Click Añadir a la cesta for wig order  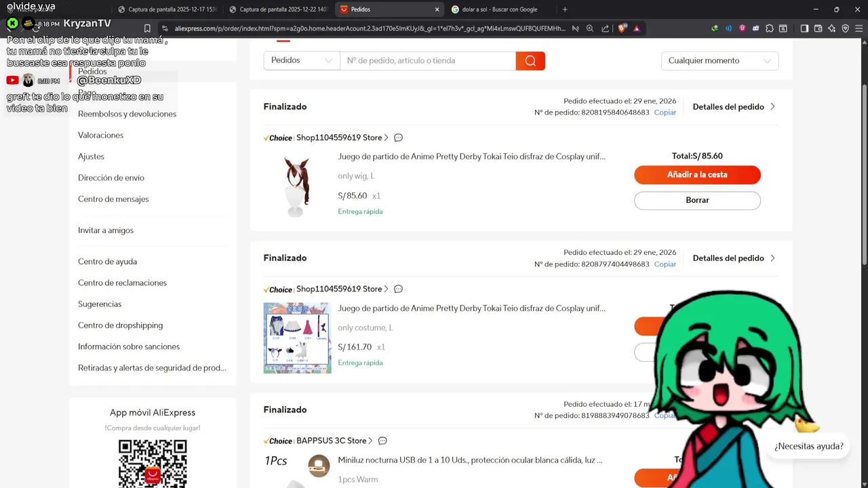[x=697, y=175]
